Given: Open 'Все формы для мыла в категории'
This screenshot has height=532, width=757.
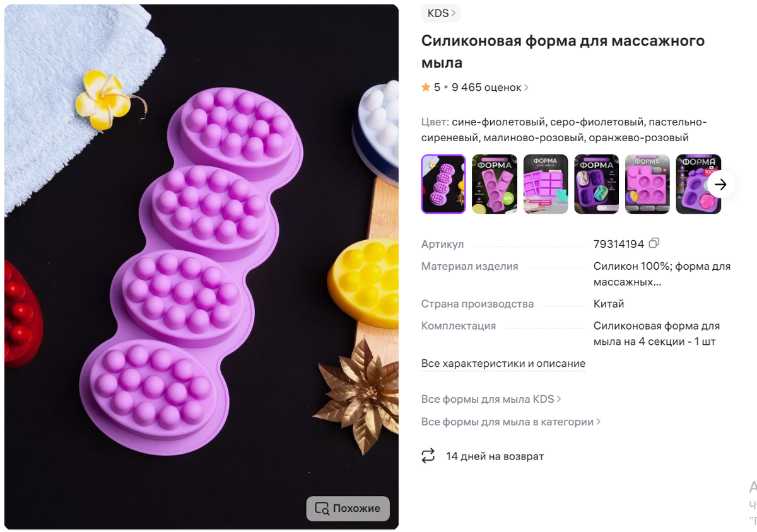Looking at the screenshot, I should coord(508,422).
